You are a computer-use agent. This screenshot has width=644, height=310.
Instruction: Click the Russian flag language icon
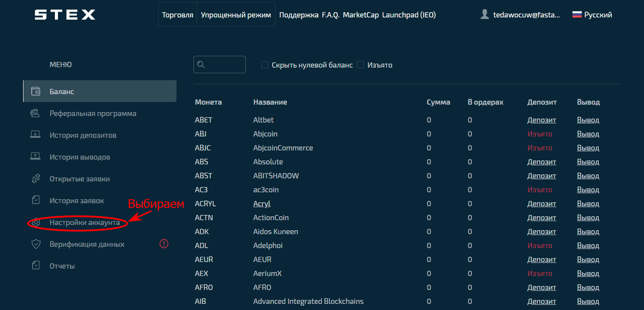[x=577, y=15]
